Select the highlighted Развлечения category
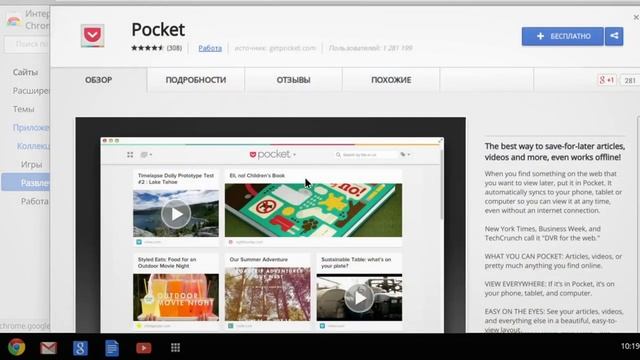This screenshot has height=360, width=640. pos(26,182)
